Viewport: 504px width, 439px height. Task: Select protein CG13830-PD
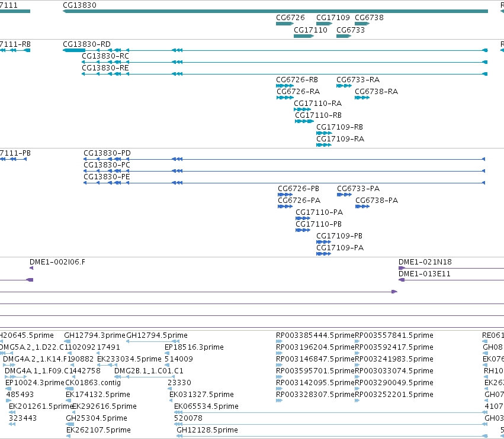284,159
